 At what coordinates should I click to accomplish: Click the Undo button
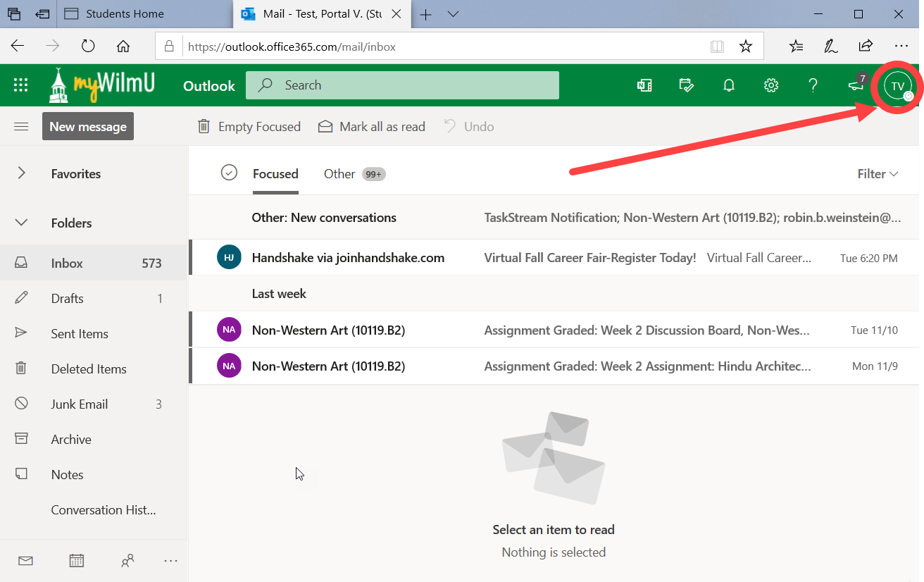pos(468,127)
